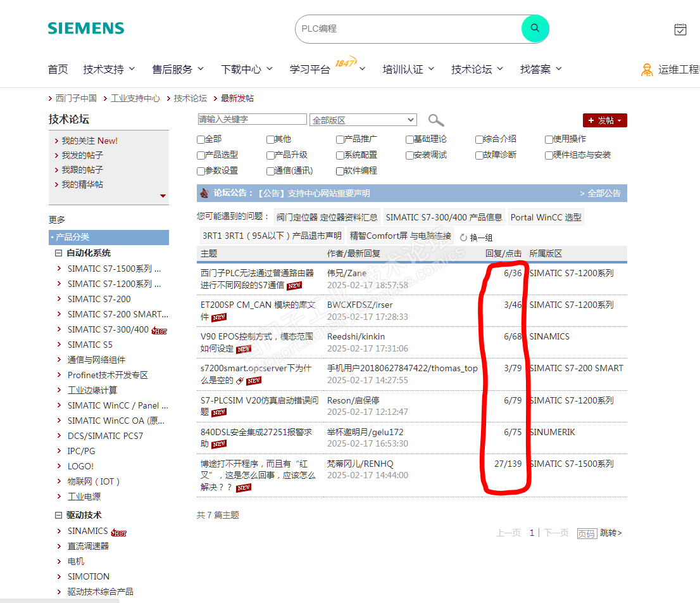Check the 产品推广 checkbox
Viewport: 700px width, 603px height.
(340, 139)
